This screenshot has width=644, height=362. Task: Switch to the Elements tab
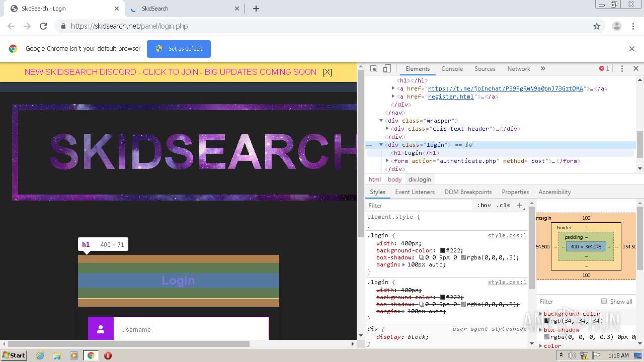click(418, 69)
